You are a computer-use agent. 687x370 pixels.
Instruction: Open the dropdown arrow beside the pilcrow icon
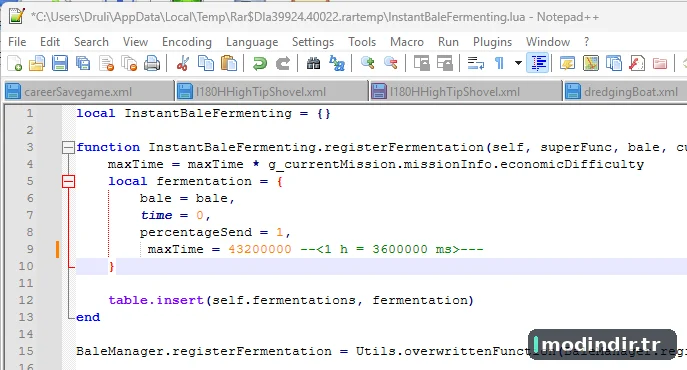pyautogui.click(x=518, y=63)
